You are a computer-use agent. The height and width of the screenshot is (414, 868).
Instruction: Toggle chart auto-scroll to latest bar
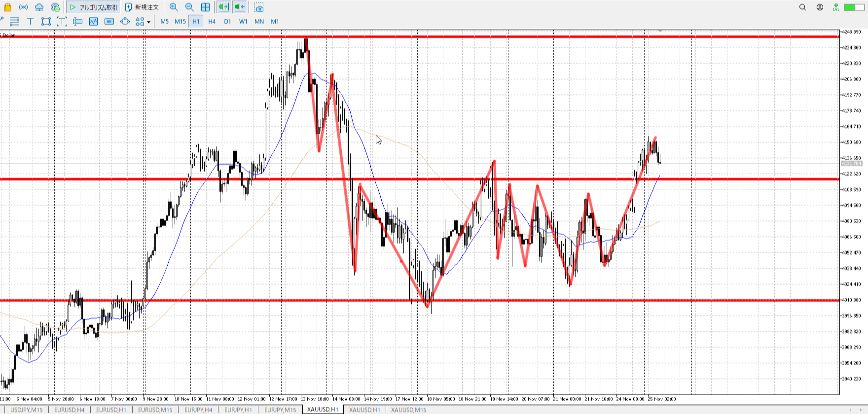click(x=223, y=7)
